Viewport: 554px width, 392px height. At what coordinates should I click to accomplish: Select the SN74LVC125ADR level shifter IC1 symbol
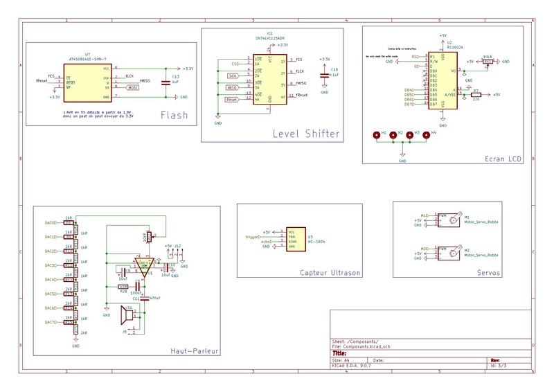(270, 80)
